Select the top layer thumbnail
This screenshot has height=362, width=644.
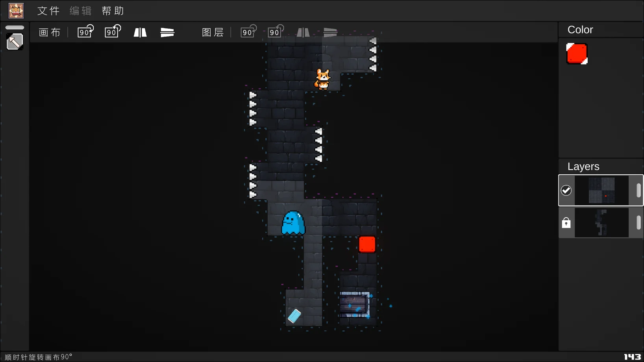point(601,190)
